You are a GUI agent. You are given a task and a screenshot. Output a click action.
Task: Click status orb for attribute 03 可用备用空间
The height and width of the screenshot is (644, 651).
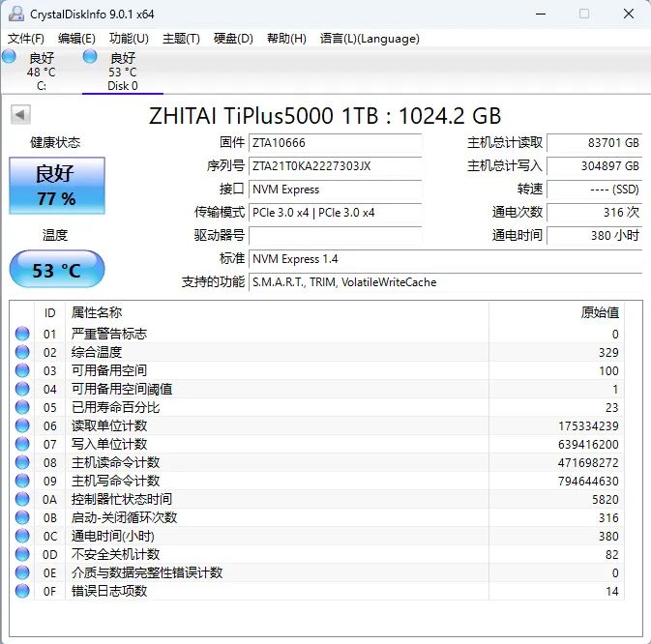22,370
